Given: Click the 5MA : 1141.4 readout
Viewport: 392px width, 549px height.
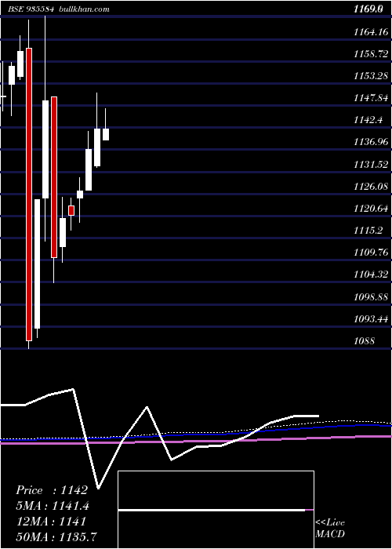Looking at the screenshot, I should tap(53, 506).
